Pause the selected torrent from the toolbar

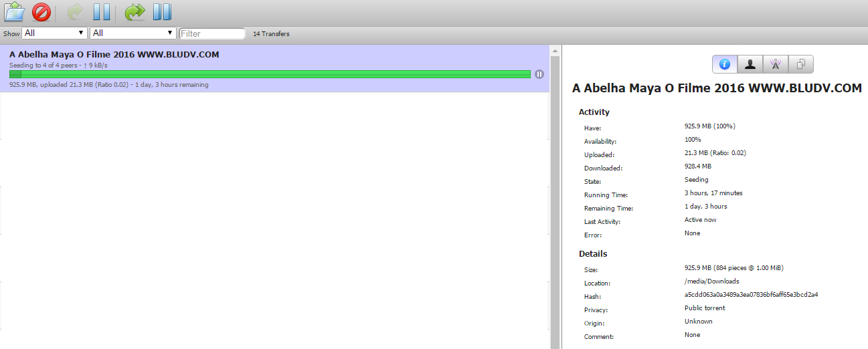point(102,12)
